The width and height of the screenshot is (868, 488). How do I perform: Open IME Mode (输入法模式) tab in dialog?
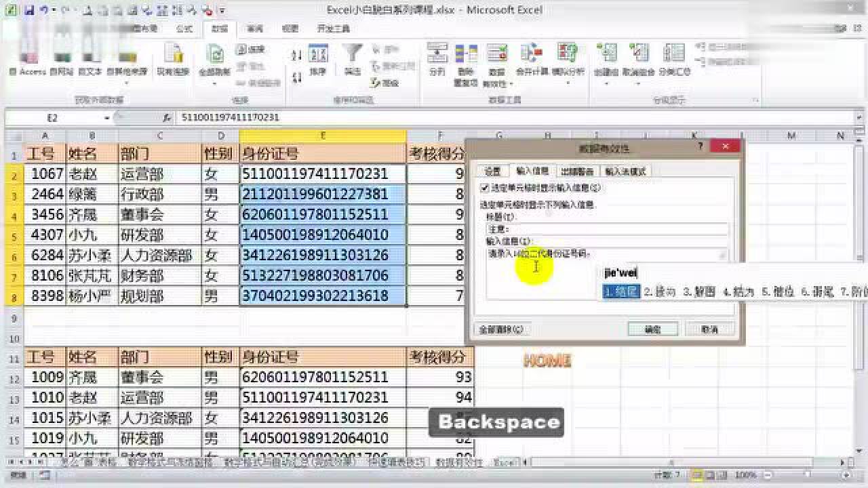625,171
